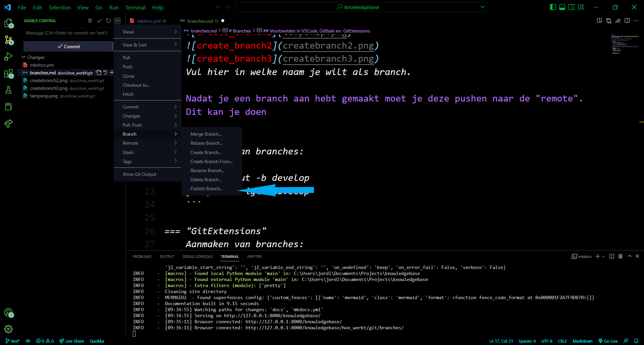Click the Source Control more actions ellipsis
The width and height of the screenshot is (644, 345).
point(117,21)
